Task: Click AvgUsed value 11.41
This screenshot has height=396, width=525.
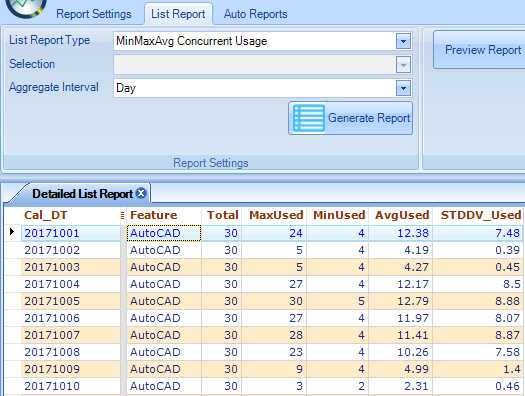Action: (x=400, y=335)
